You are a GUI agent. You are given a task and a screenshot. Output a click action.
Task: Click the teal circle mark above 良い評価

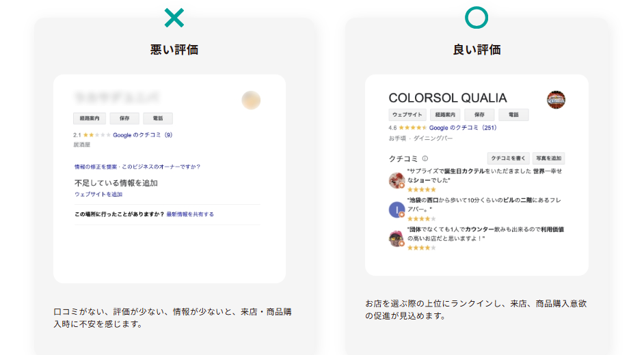(477, 18)
